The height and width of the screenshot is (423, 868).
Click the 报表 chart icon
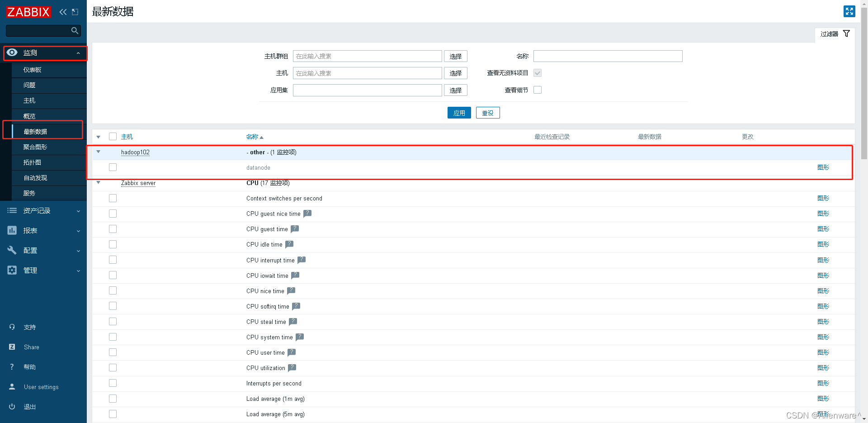click(12, 230)
